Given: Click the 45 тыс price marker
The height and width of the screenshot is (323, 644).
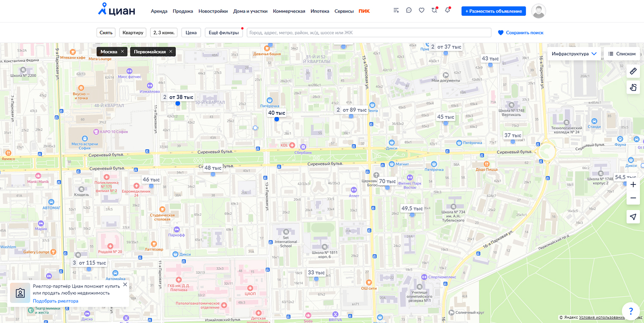Looking at the screenshot, I should point(446,117).
